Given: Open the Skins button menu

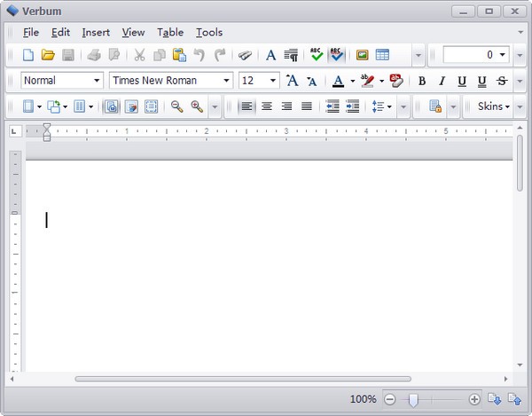Looking at the screenshot, I should 494,106.
